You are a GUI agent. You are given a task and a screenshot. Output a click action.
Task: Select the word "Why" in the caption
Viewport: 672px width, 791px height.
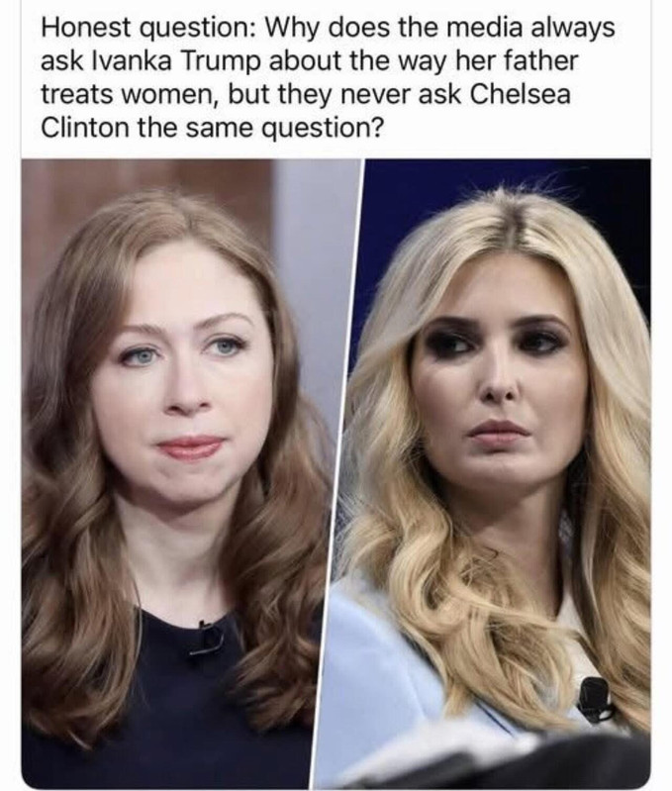[x=291, y=29]
